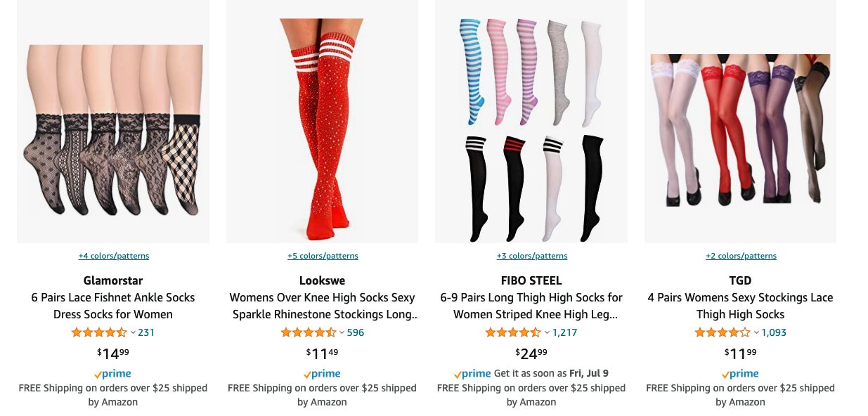Click Prime logo under Lookswe price
Viewport: 868px width, 416px height.
[x=322, y=375]
